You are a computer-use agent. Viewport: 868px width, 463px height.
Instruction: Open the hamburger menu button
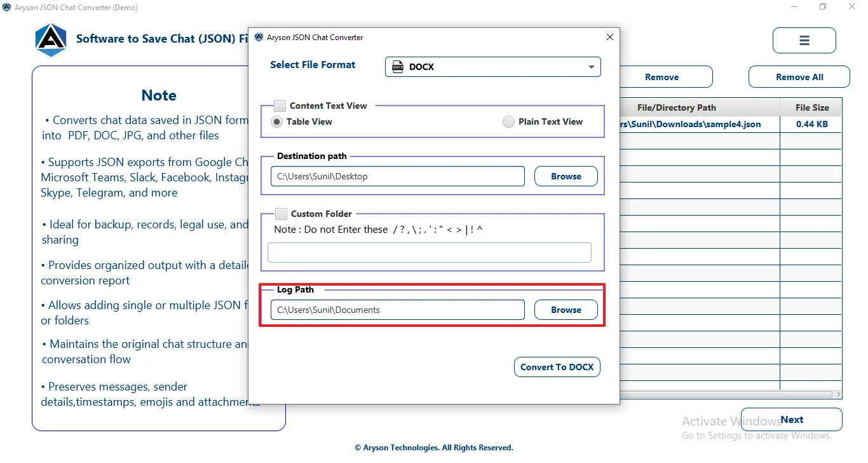(804, 41)
